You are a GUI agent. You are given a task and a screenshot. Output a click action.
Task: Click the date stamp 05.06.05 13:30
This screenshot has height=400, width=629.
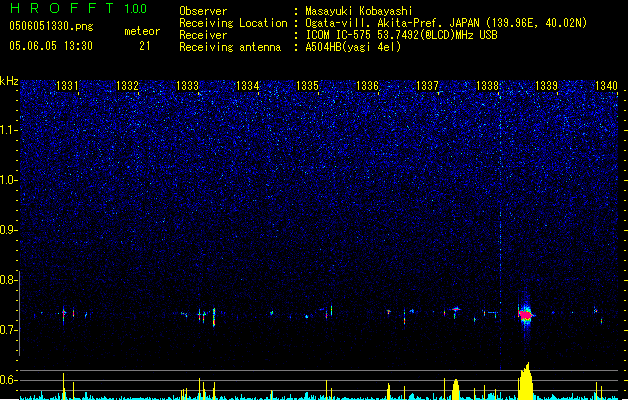(51, 46)
